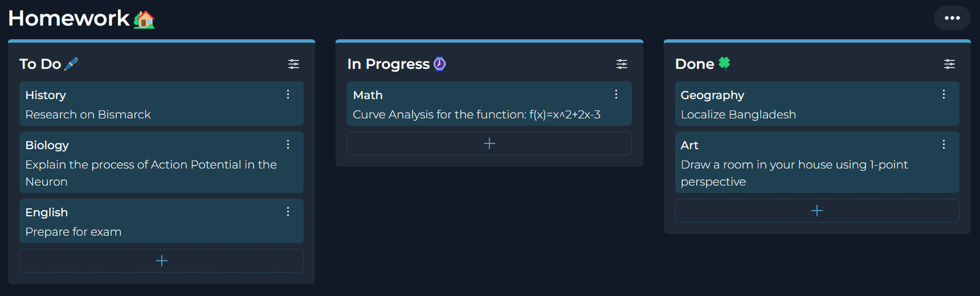The image size is (980, 296).
Task: Open the Art perspective drawing card
Action: 817,162
